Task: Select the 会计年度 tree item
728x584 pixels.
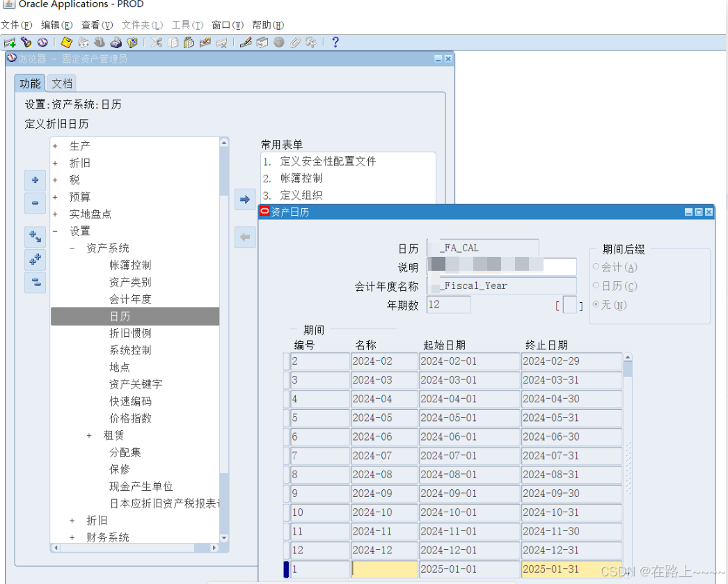Action: point(130,299)
